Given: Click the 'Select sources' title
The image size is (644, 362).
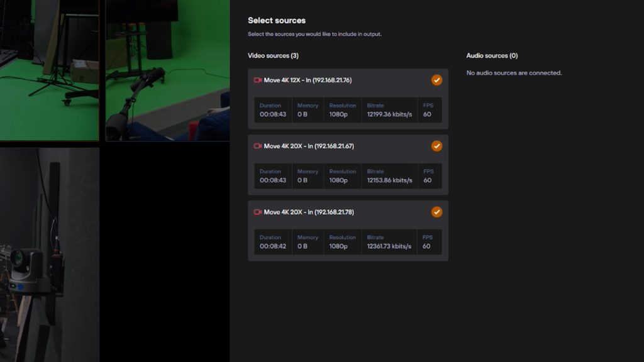Looking at the screenshot, I should pos(277,21).
